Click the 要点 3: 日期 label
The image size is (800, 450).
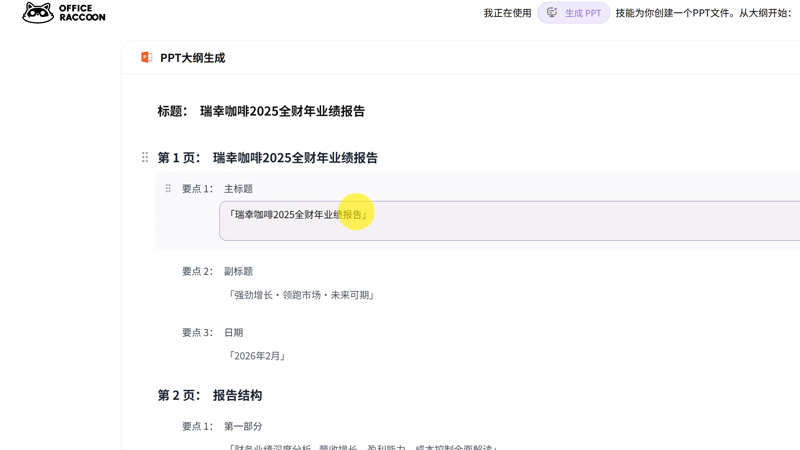212,333
